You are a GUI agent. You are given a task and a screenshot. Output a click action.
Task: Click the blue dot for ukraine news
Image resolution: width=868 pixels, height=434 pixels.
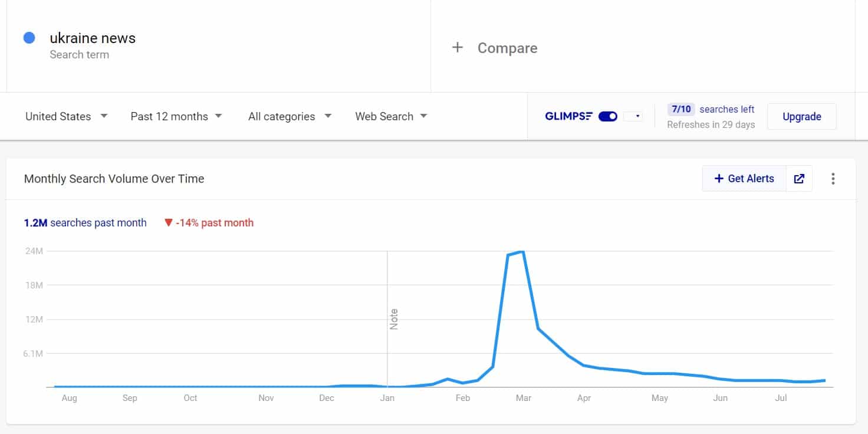(x=29, y=38)
